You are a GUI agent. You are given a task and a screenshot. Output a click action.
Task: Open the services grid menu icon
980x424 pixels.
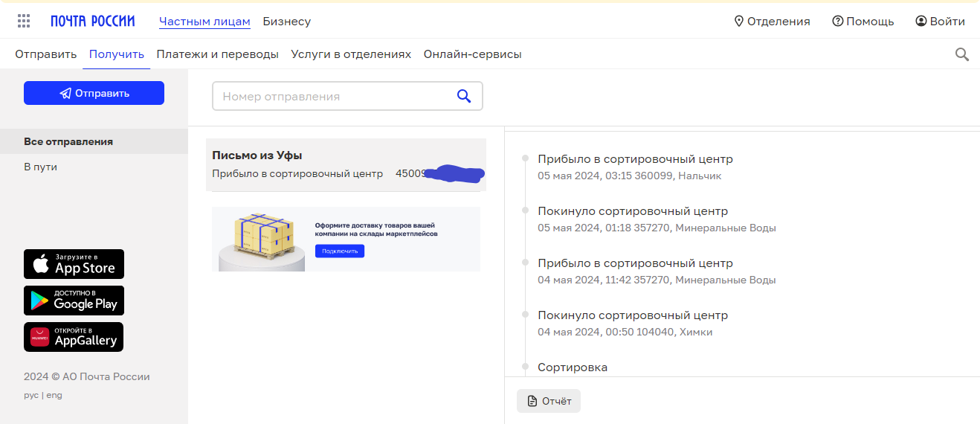tap(24, 21)
